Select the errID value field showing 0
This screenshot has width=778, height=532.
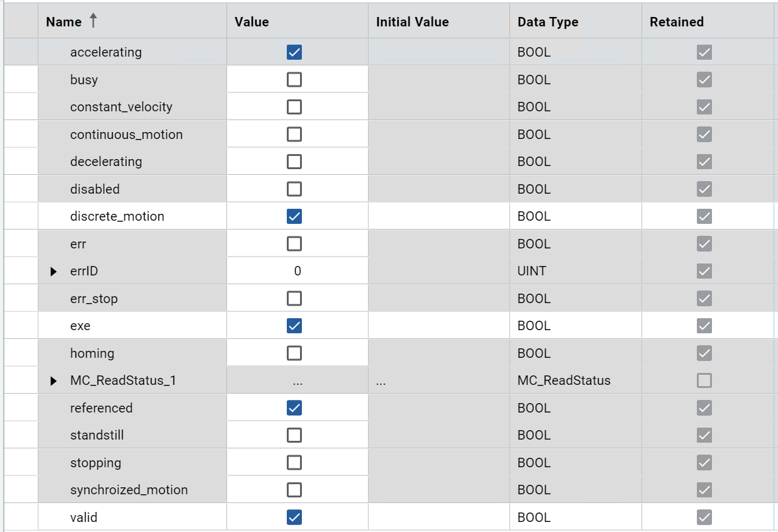(x=297, y=271)
